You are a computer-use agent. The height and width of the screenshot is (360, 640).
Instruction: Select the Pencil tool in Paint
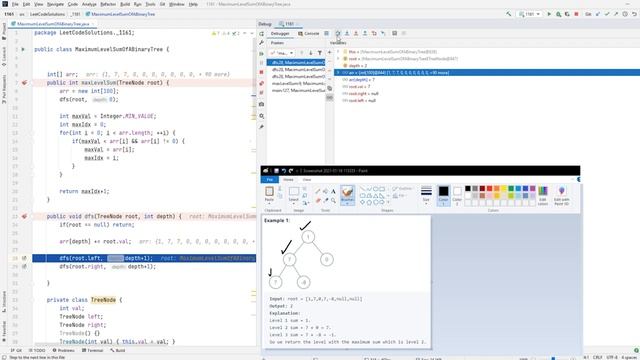pos(318,191)
